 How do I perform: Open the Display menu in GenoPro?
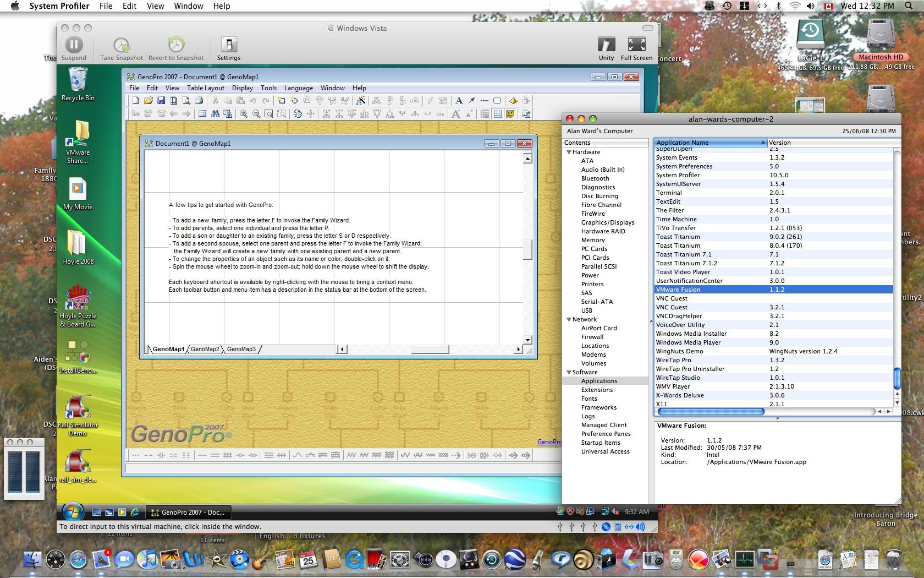243,88
